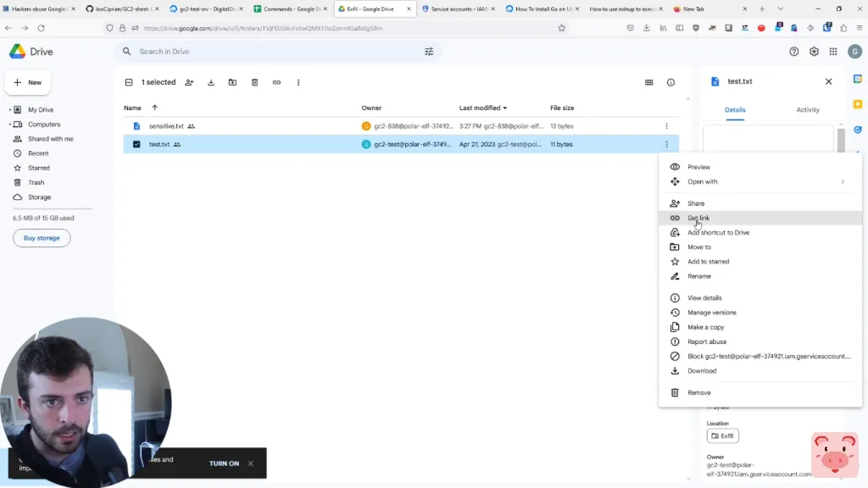Image resolution: width=868 pixels, height=488 pixels.
Task: Choose Add shortcut to Drive
Action: point(760,232)
